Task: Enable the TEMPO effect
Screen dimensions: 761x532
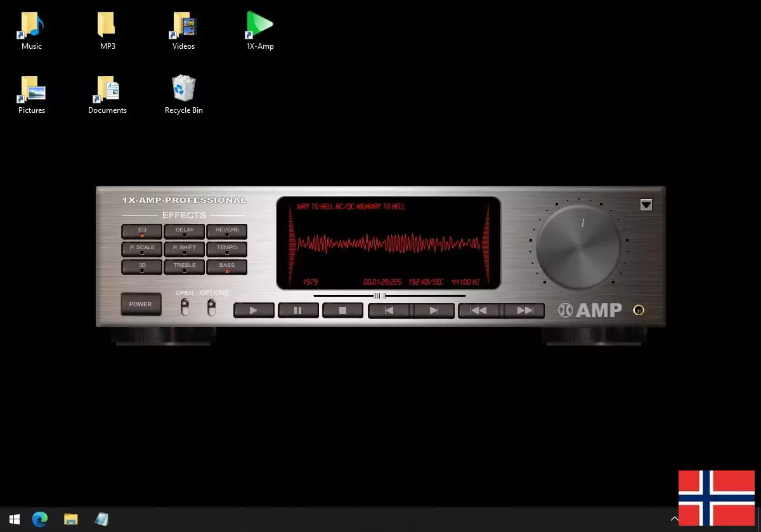Action: (x=226, y=248)
